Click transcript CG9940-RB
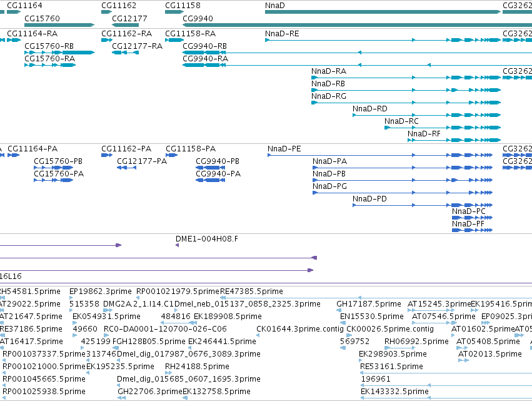The height and width of the screenshot is (401, 532). (x=204, y=46)
